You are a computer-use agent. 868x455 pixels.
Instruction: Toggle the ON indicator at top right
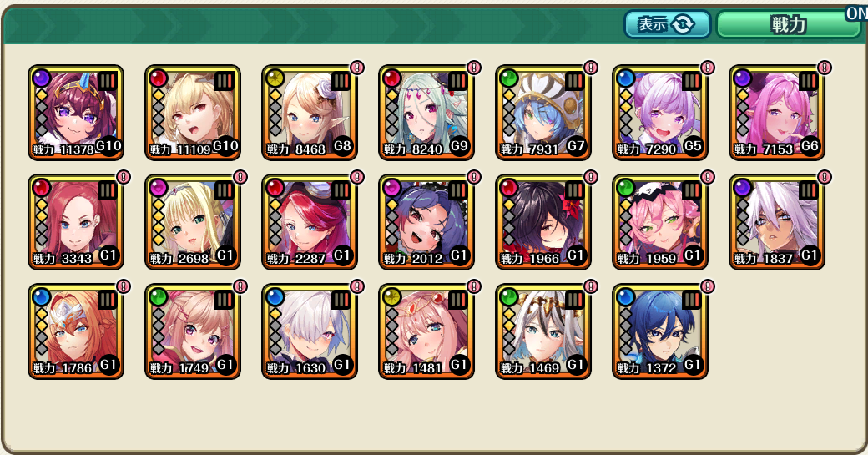[856, 13]
